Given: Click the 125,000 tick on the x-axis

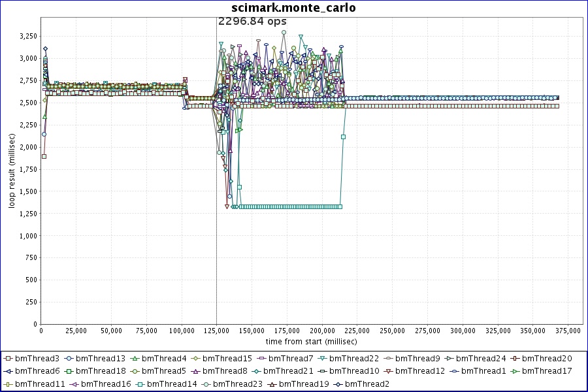Looking at the screenshot, I should point(216,331).
